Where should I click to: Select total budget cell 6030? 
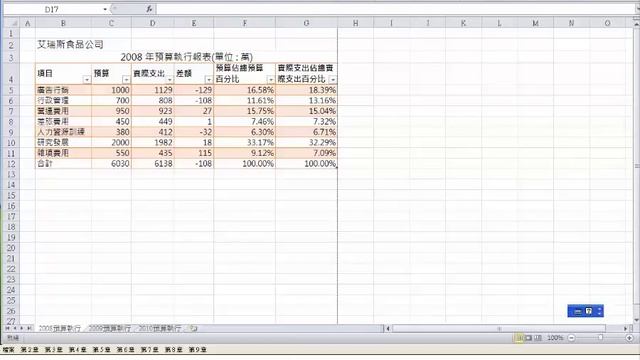[111, 164]
